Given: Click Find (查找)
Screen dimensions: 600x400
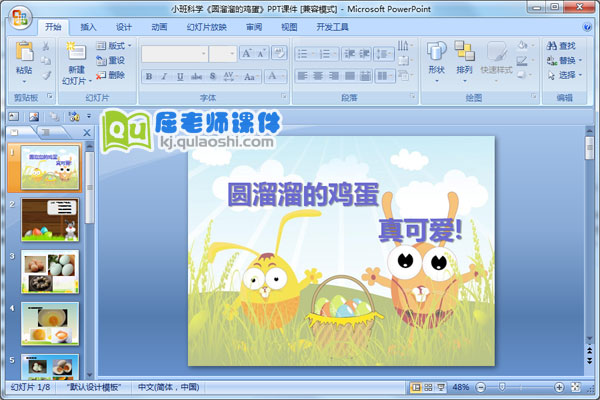Looking at the screenshot, I should [x=561, y=46].
